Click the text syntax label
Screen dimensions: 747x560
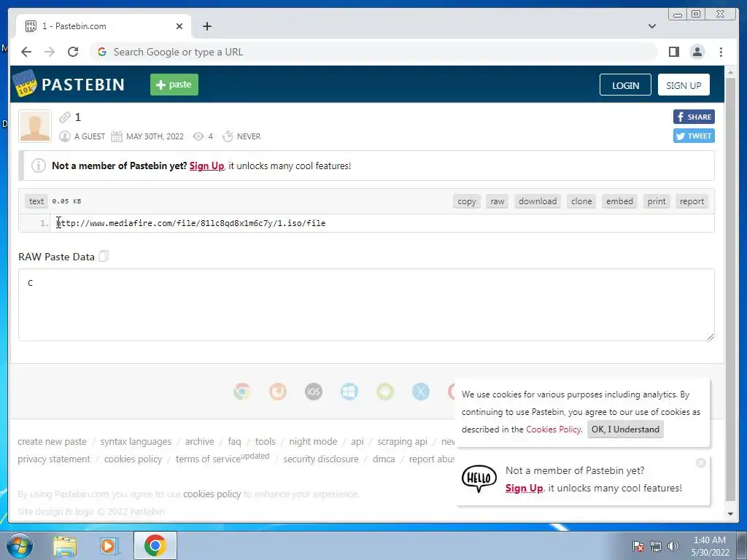pos(36,201)
